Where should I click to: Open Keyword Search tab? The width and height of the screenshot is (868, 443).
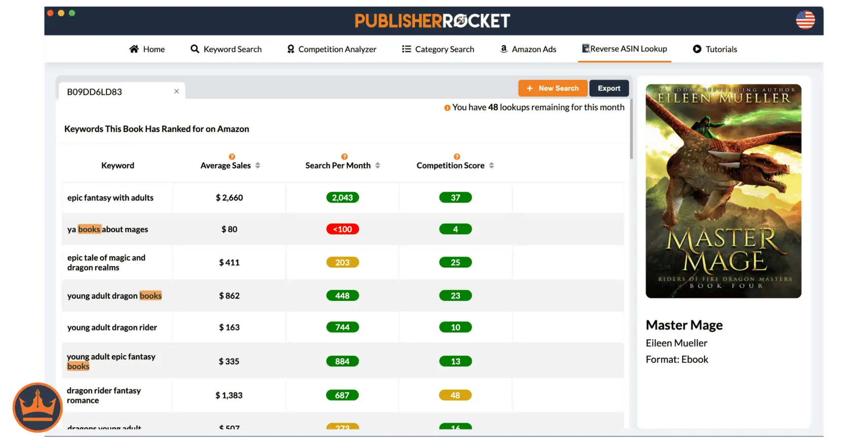pyautogui.click(x=226, y=49)
